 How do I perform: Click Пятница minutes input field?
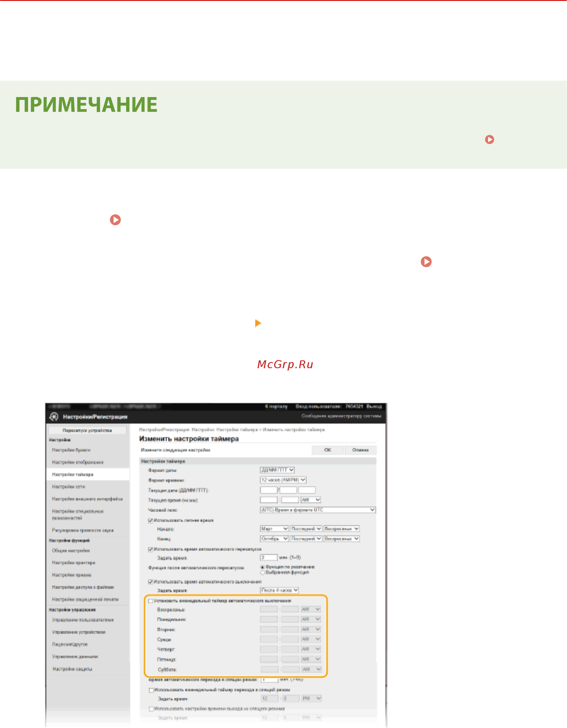[290, 659]
